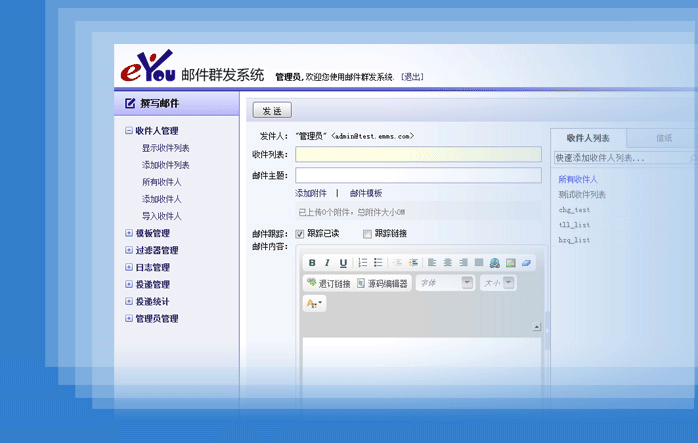
Task: Select the tll_list recipient list
Action: [x=574, y=225]
